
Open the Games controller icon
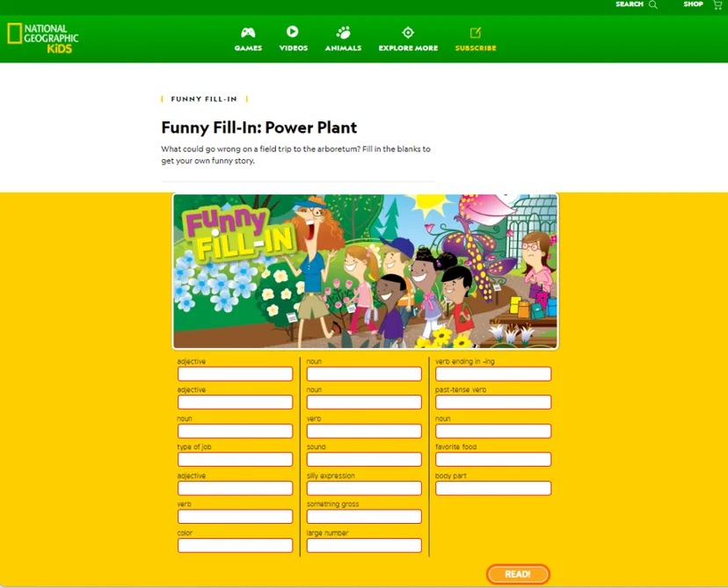tap(248, 33)
